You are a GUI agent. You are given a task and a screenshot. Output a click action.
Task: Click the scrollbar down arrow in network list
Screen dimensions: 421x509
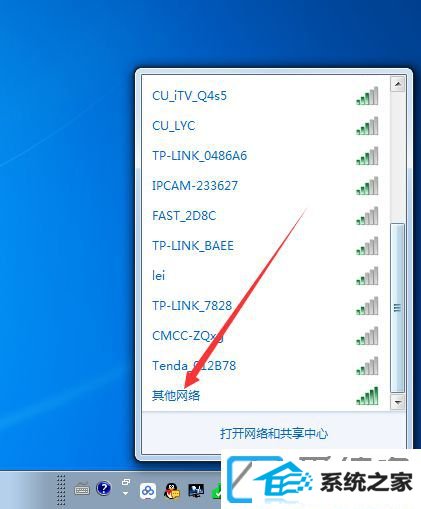(x=397, y=402)
